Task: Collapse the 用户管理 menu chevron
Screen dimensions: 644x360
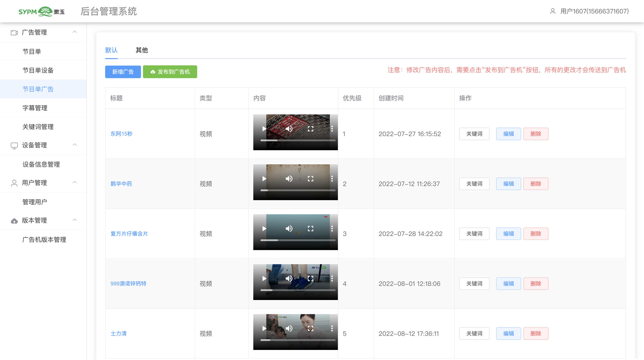Action: pos(75,182)
